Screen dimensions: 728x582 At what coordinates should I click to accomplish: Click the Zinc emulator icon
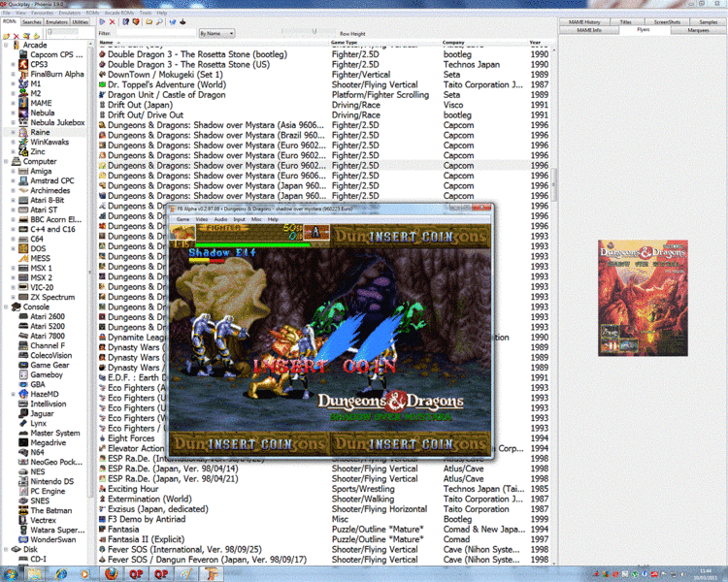(23, 151)
